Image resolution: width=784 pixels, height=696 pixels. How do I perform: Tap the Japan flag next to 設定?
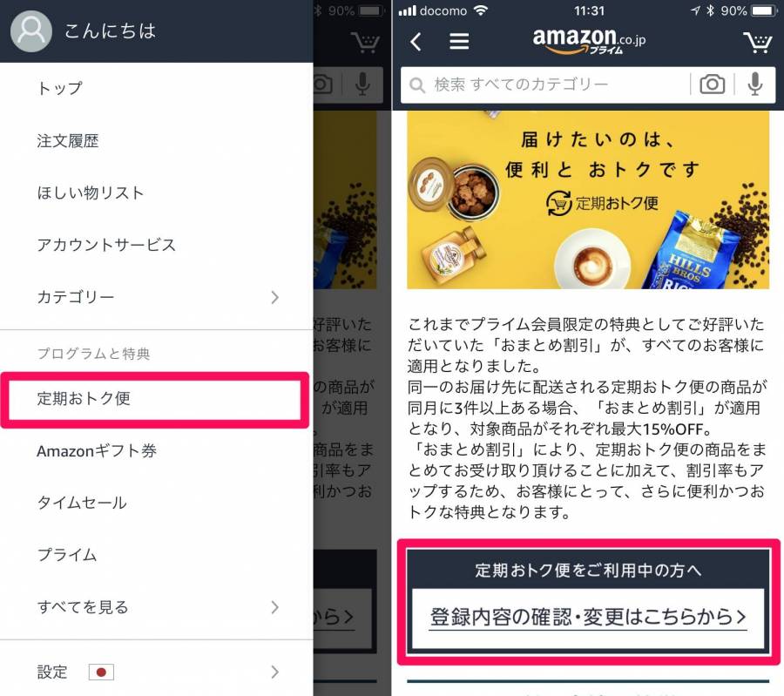[x=101, y=672]
